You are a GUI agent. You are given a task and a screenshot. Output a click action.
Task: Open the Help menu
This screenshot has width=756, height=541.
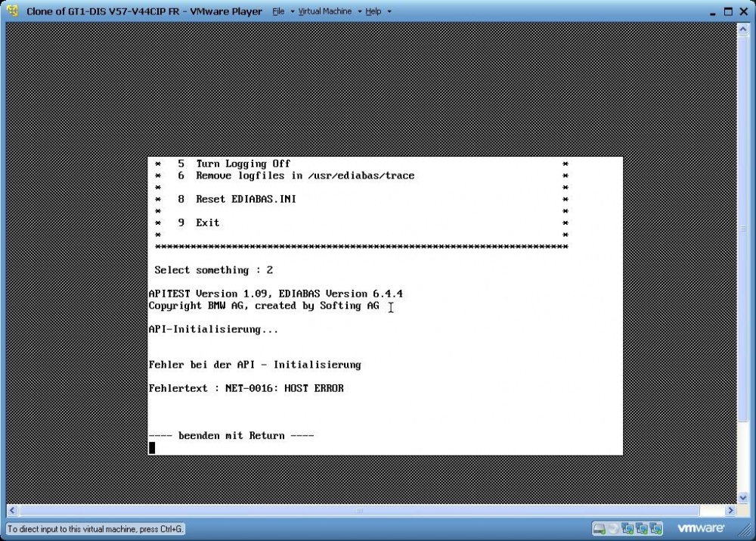pyautogui.click(x=373, y=11)
